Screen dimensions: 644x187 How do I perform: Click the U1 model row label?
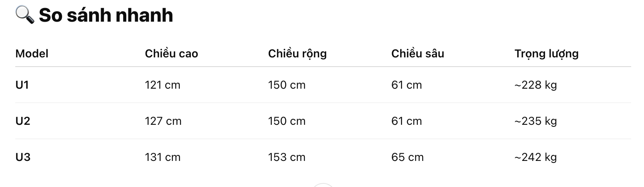pos(22,85)
